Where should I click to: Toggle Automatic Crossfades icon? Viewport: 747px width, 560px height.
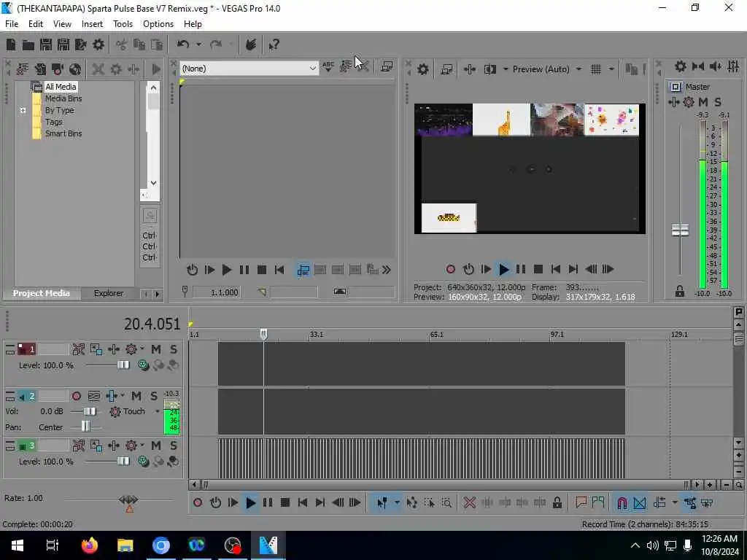pos(640,502)
